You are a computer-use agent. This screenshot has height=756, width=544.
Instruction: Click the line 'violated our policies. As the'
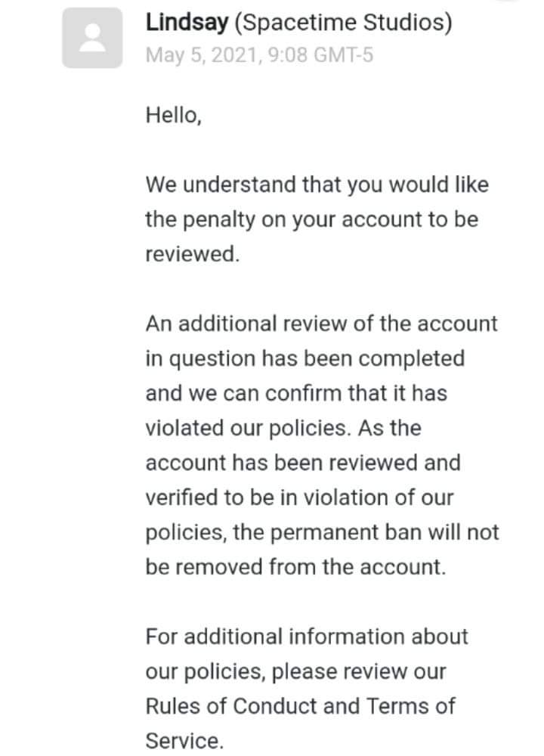[283, 428]
